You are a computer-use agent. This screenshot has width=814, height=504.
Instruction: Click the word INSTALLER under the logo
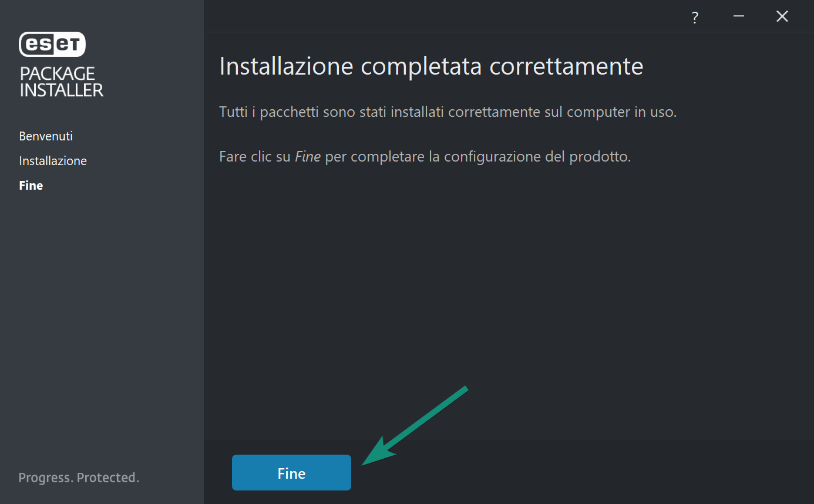62,90
